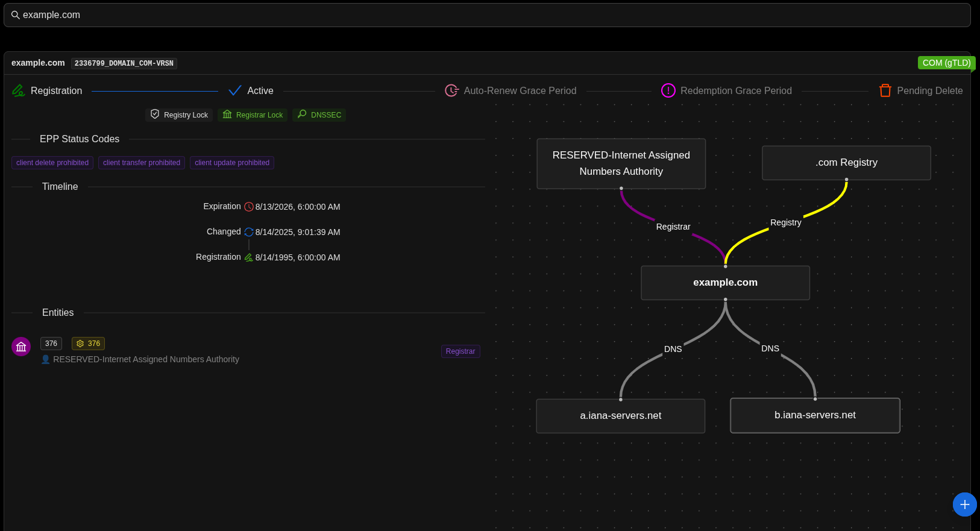980x531 pixels.
Task: Click the Pending Delete trash icon
Action: point(885,91)
